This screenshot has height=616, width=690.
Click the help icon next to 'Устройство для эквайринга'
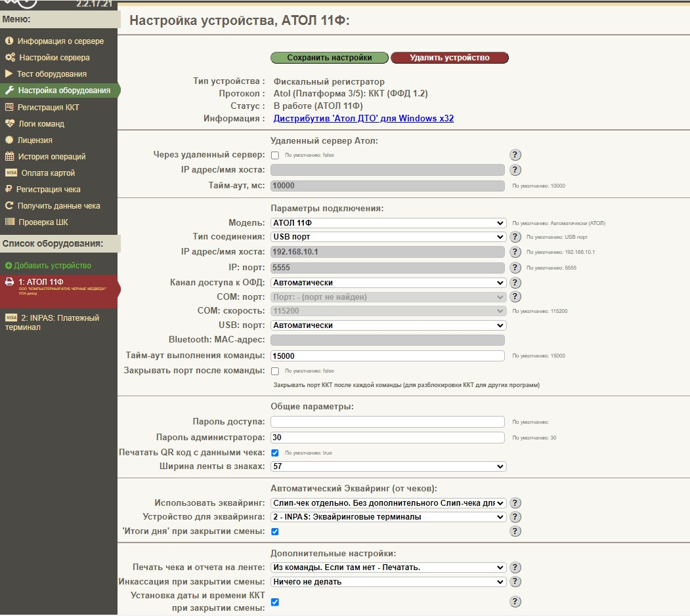(x=515, y=517)
